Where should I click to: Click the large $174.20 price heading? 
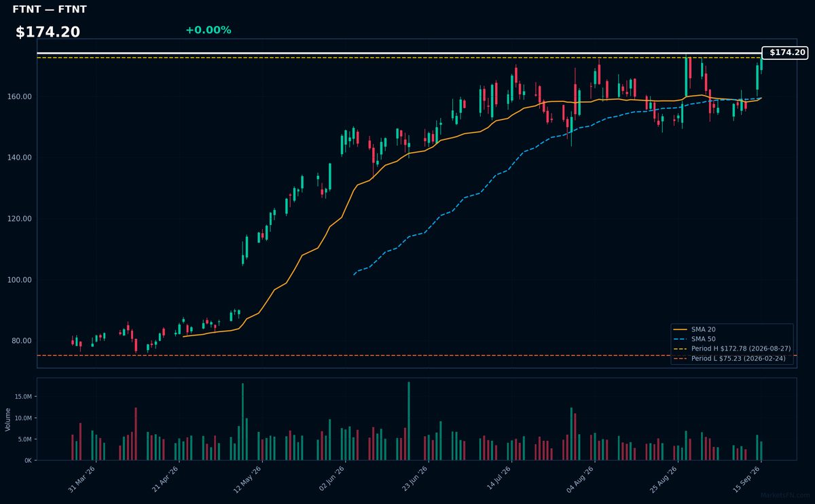click(x=48, y=32)
